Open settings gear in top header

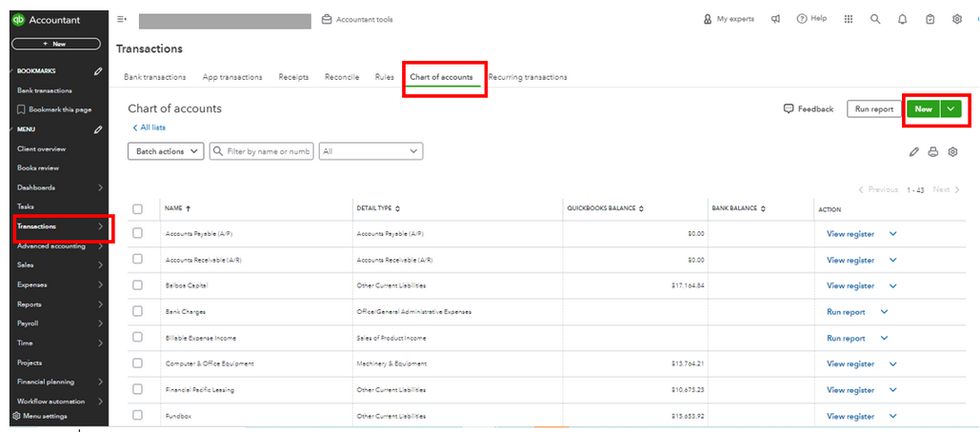coord(957,19)
